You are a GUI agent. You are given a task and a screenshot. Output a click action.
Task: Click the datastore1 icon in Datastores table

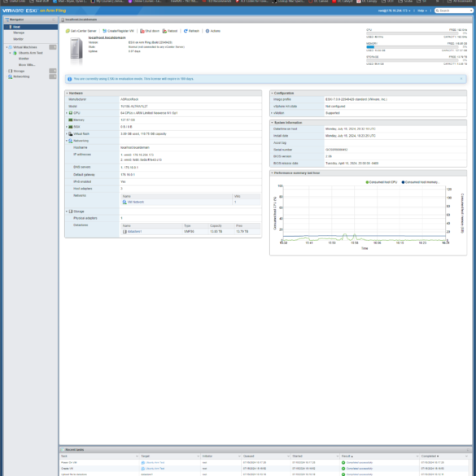124,232
